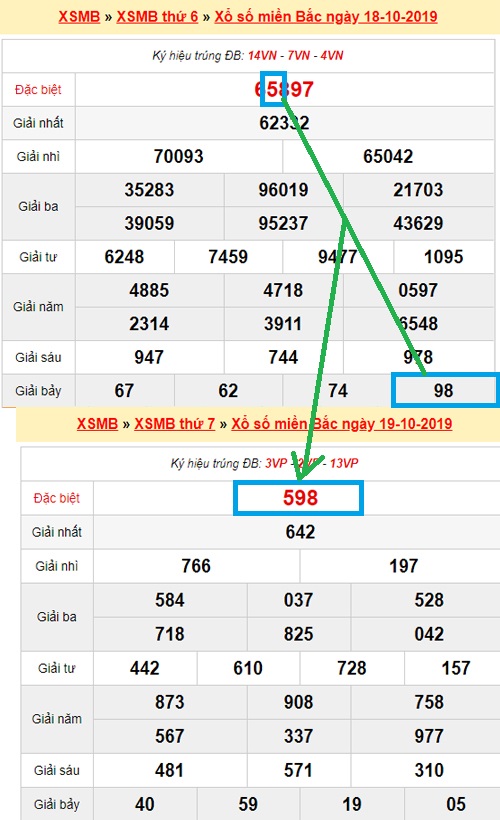This screenshot has width=500, height=820.
Task: Open the XSMB thứ 7 link
Action: click(175, 424)
